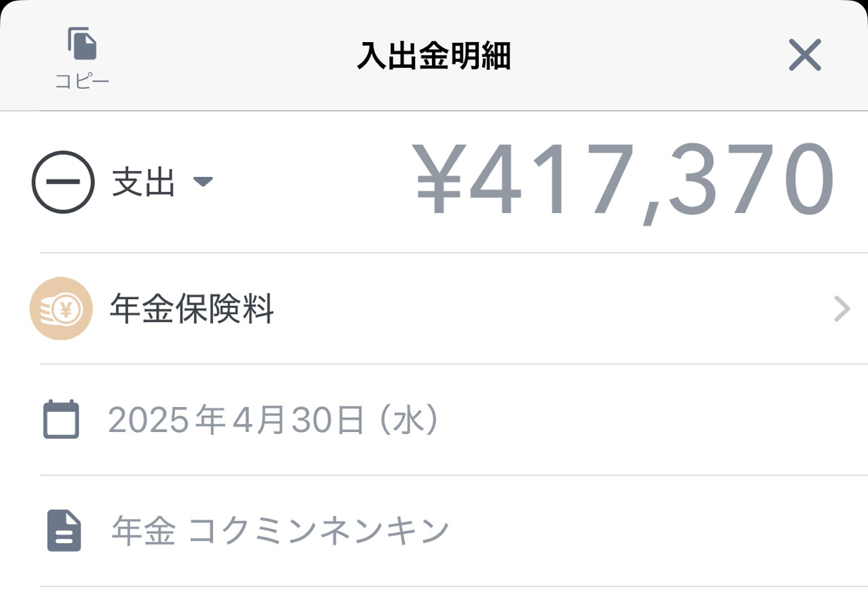The height and width of the screenshot is (605, 868).
Task: Tap the memo document icon
Action: [64, 531]
